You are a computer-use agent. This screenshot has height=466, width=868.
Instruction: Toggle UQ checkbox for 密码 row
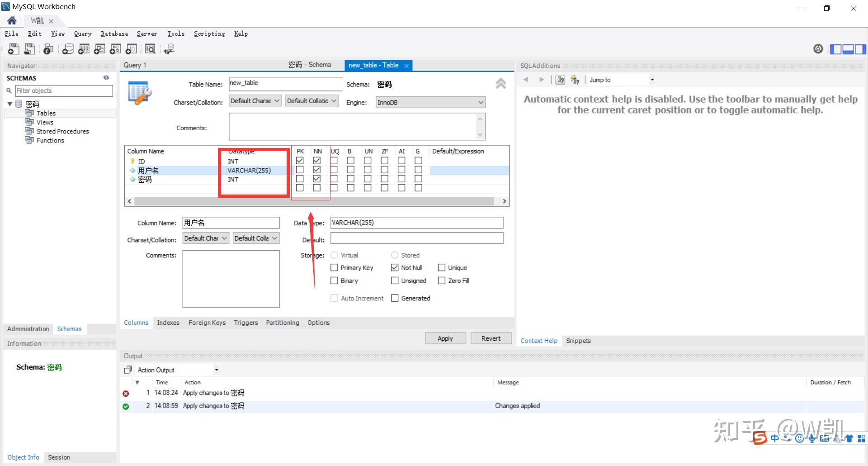click(x=334, y=179)
